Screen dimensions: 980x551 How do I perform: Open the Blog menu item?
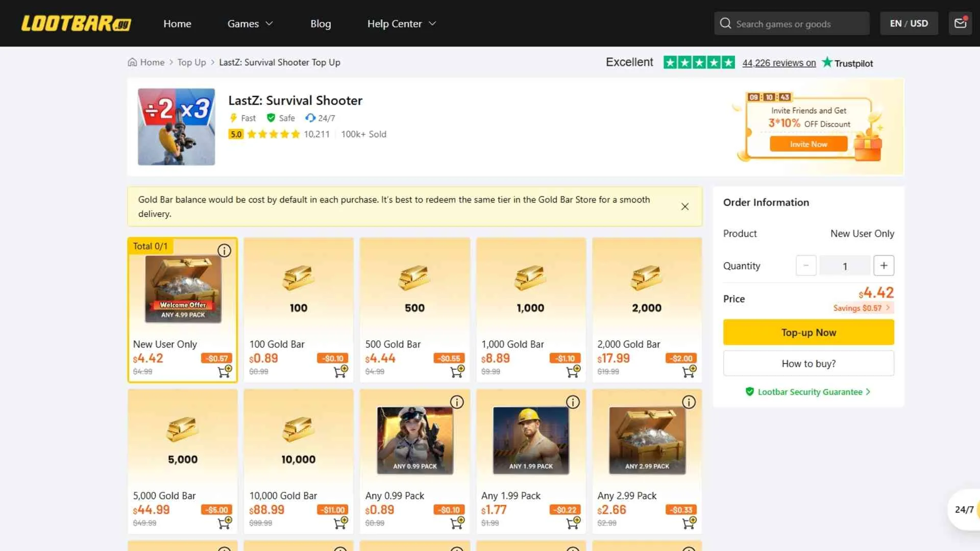(x=321, y=23)
